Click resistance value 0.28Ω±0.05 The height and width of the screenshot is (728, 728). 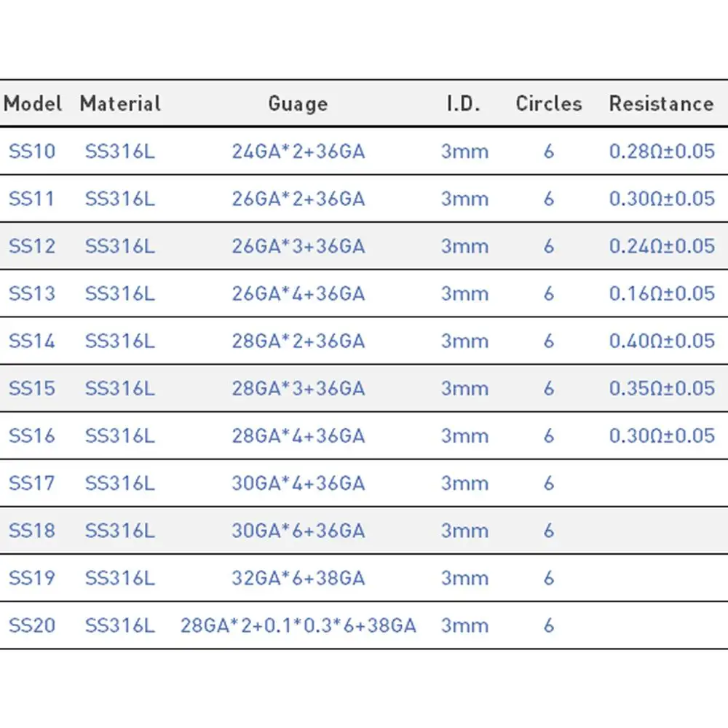(x=662, y=151)
